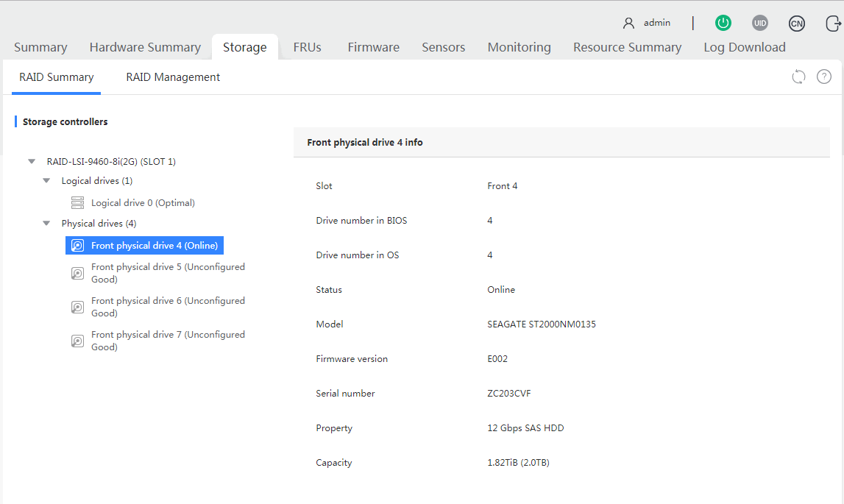844x504 pixels.
Task: Select RAID-LSI-9460-8i(2G) (SLOT 1) controller
Action: pyautogui.click(x=111, y=162)
